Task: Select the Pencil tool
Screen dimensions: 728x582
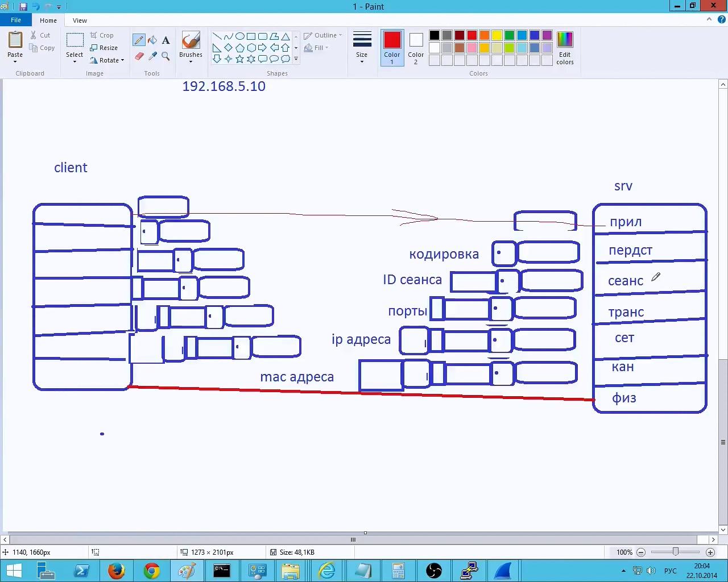Action: pyautogui.click(x=139, y=40)
